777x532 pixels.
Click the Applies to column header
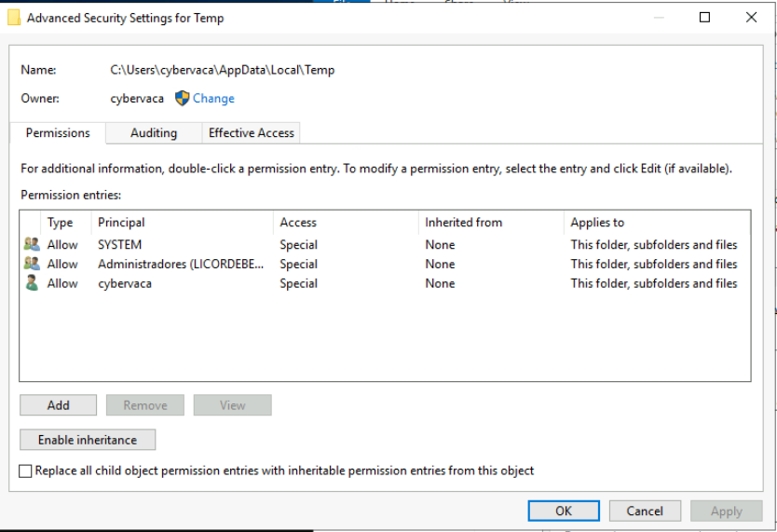(x=597, y=223)
